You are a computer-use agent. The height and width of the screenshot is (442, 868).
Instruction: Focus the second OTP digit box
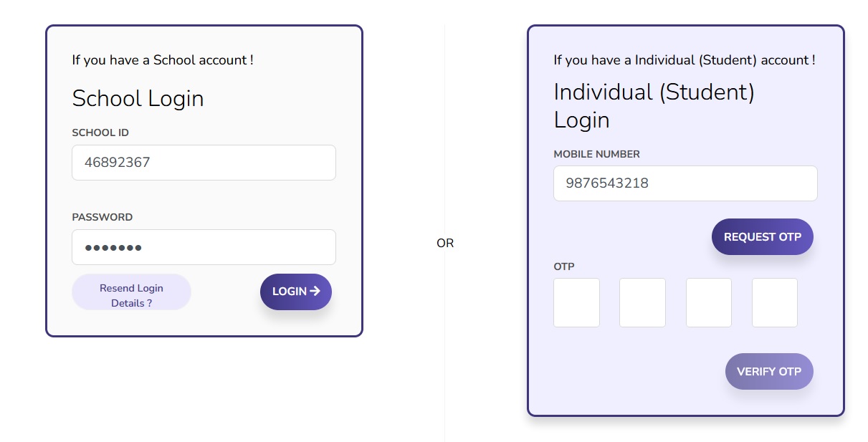[642, 303]
